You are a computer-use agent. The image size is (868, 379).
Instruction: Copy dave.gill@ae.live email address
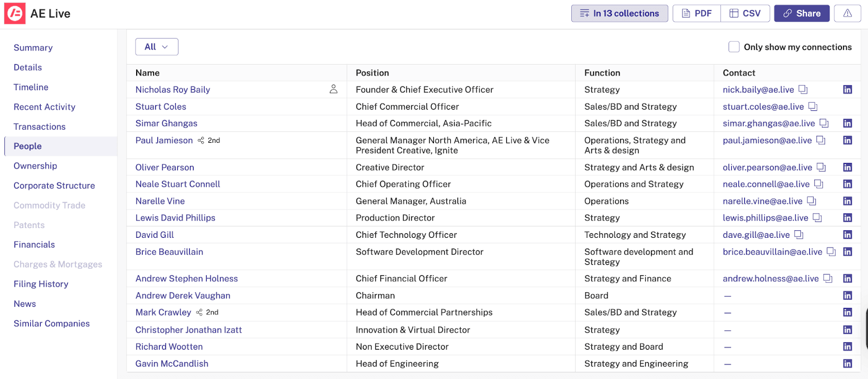(799, 235)
